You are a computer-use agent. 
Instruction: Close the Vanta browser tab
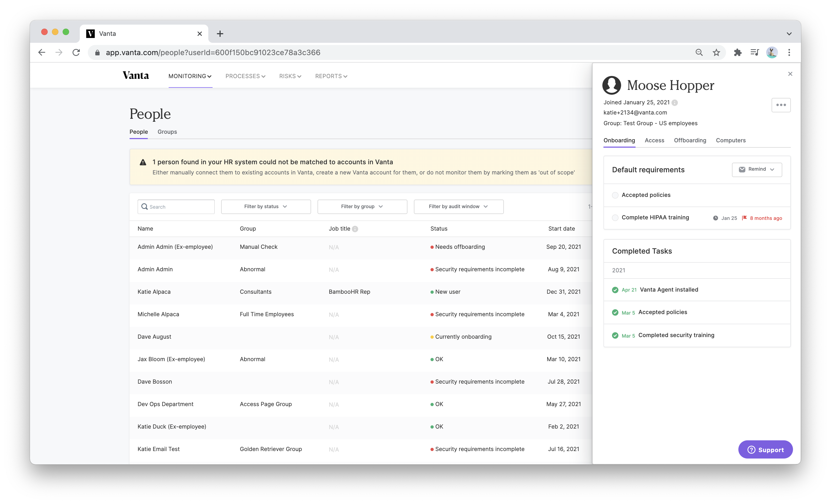(x=199, y=34)
